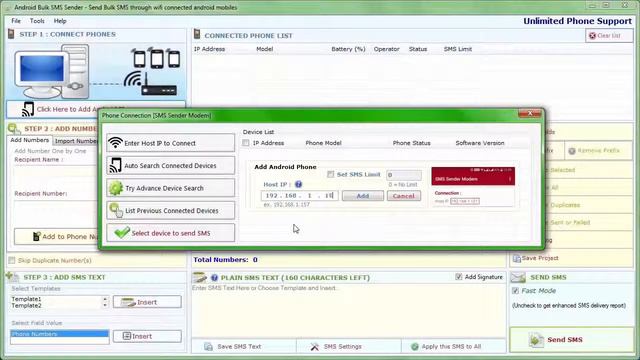Toggle the Device List select-all checkbox
640x360 pixels.
pos(246,143)
